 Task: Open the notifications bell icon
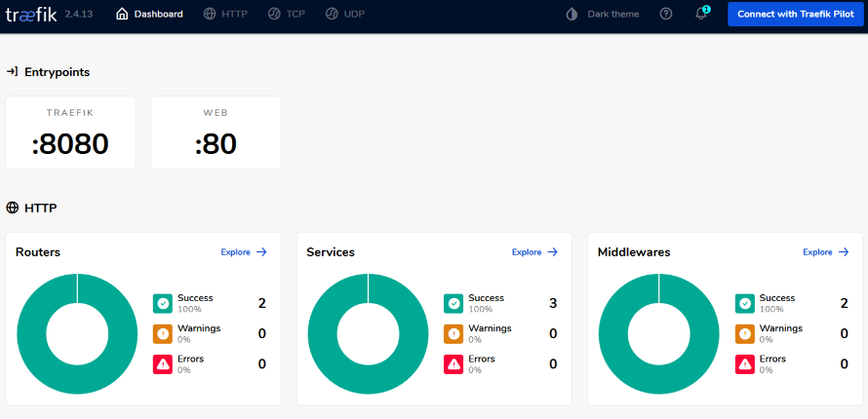pos(702,14)
